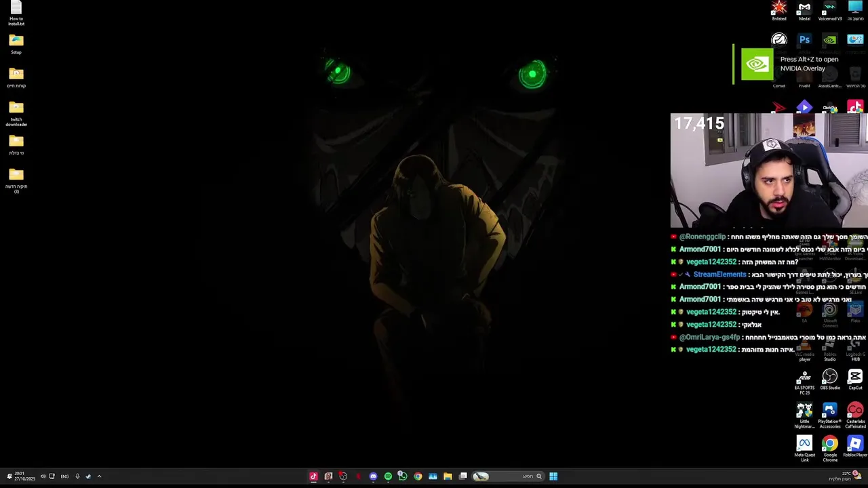
Task: Open the microphone tray icon
Action: [77, 476]
